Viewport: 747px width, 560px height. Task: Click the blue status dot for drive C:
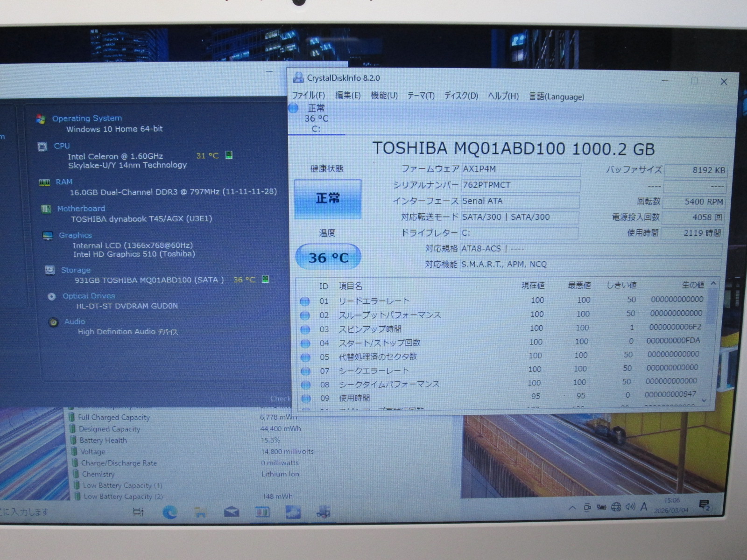pyautogui.click(x=293, y=109)
